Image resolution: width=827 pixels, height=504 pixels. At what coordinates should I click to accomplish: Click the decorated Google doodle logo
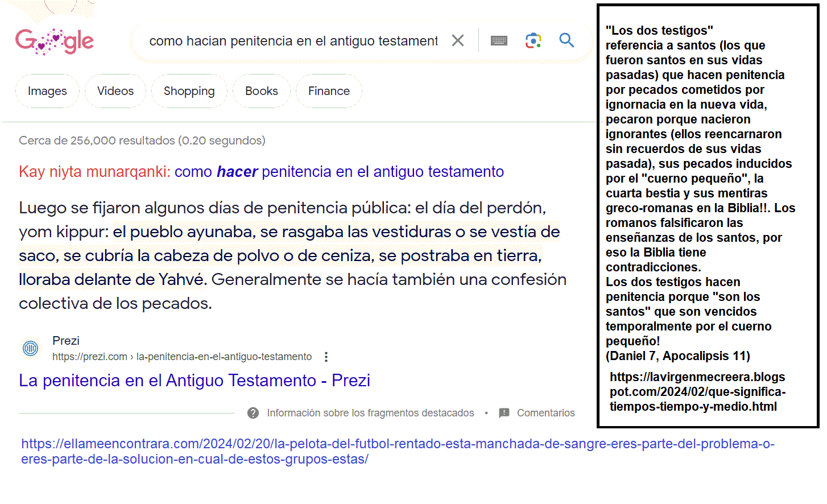(55, 40)
